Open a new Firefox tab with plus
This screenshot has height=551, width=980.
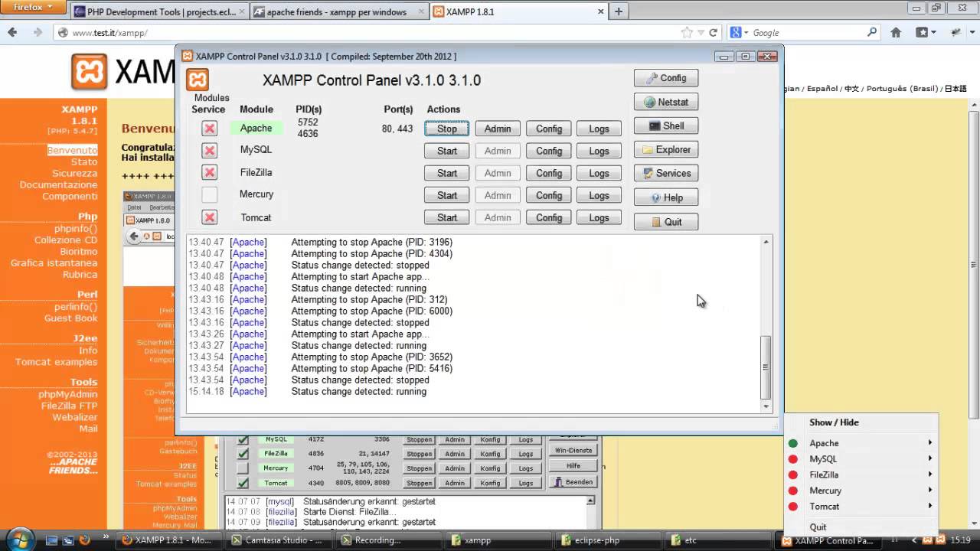(x=619, y=11)
